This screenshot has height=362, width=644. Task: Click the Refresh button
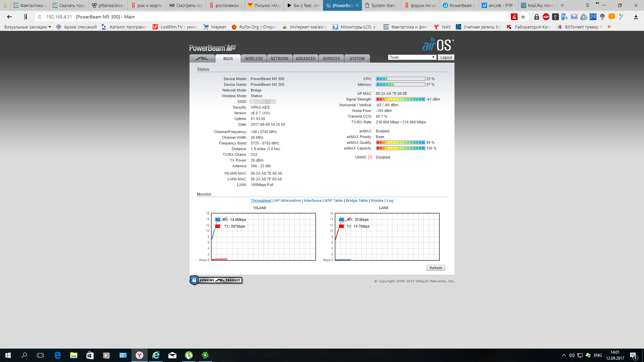(x=436, y=268)
